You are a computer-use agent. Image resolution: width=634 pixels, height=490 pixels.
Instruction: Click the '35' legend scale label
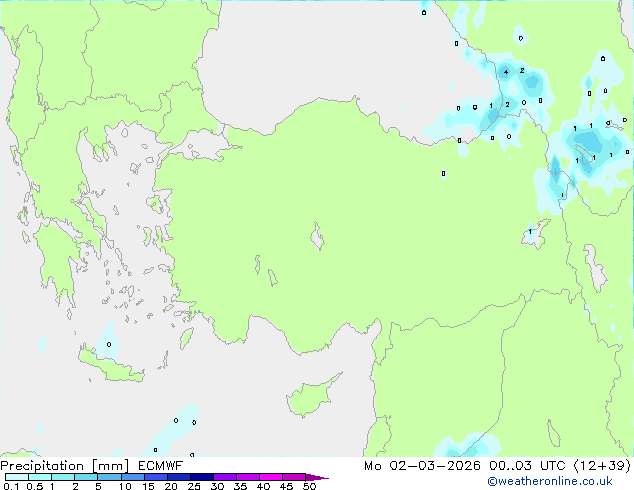(x=240, y=486)
